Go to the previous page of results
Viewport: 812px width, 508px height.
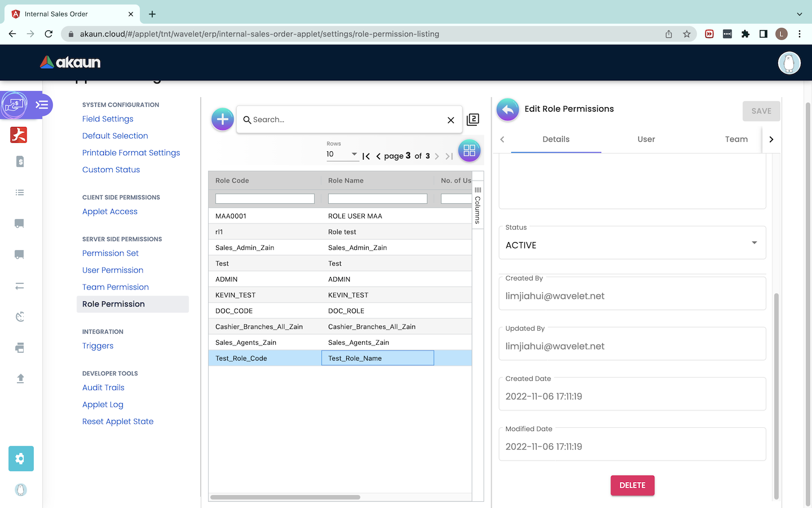pyautogui.click(x=378, y=156)
